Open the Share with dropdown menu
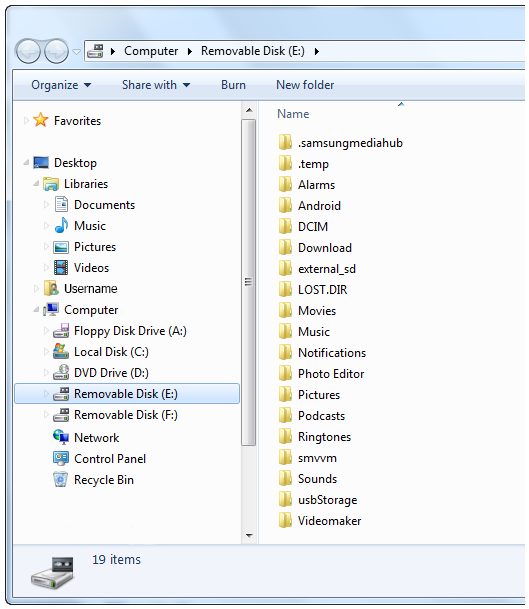 (156, 85)
